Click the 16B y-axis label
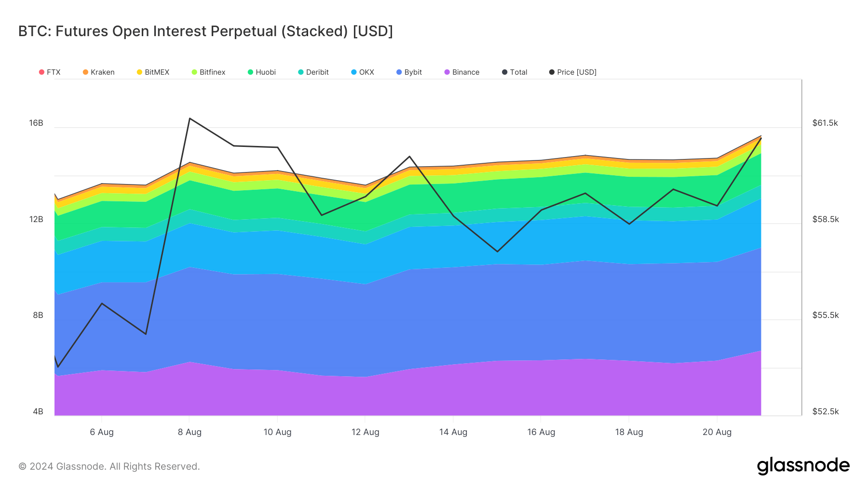 pos(36,123)
